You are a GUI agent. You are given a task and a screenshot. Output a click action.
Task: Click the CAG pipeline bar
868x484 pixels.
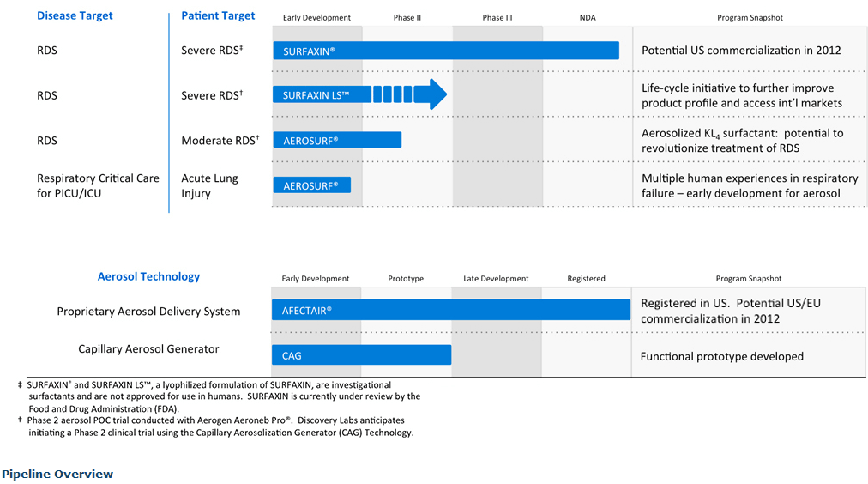[x=361, y=355]
